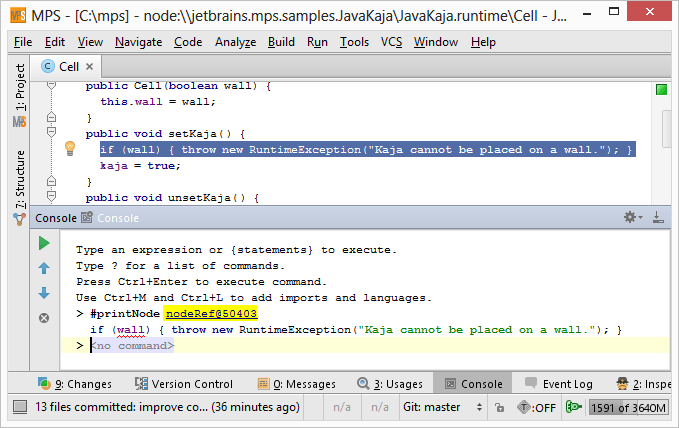
Task: Toggle tool window buttons in the status bar corner
Action: point(19,407)
